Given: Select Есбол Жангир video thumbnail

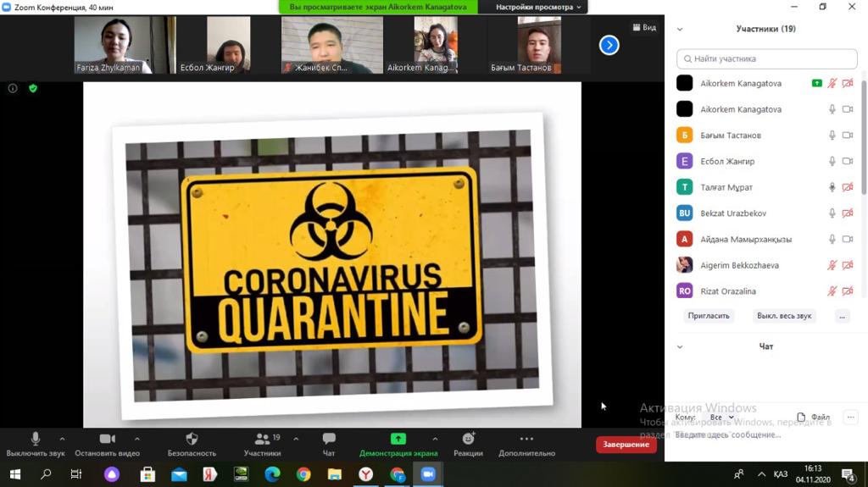Looking at the screenshot, I should coord(228,45).
